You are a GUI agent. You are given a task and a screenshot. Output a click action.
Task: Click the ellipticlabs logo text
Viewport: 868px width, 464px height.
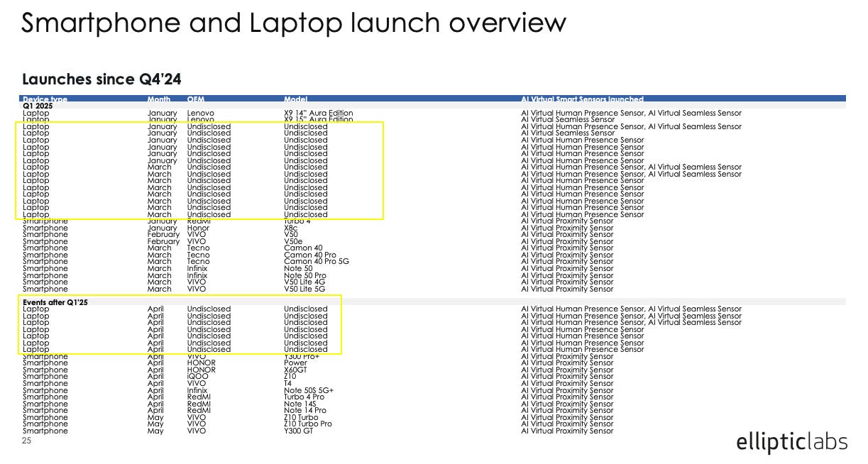click(792, 443)
